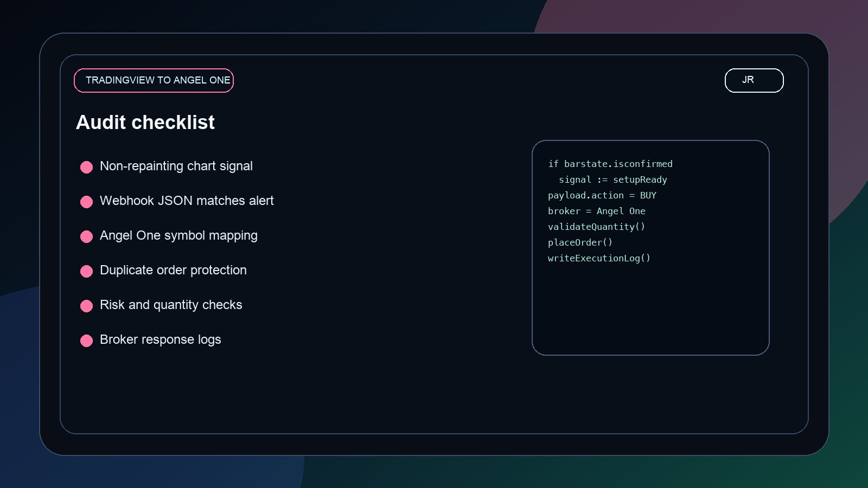This screenshot has width=868, height=488.
Task: Select the placeOrder() line in the code panel
Action: [580, 242]
